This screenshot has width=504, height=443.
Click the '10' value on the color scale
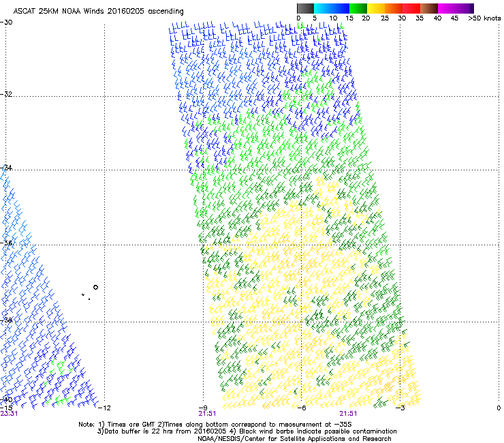[x=332, y=18]
